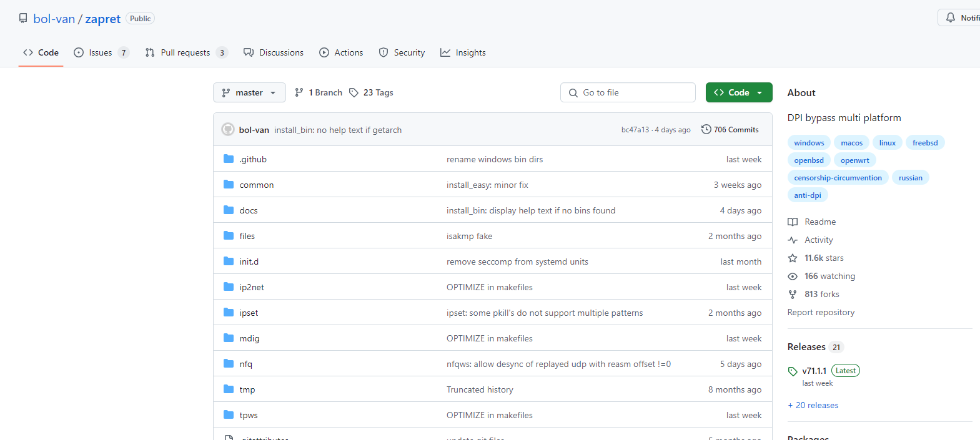Open the freebsd topic tag

pyautogui.click(x=925, y=143)
